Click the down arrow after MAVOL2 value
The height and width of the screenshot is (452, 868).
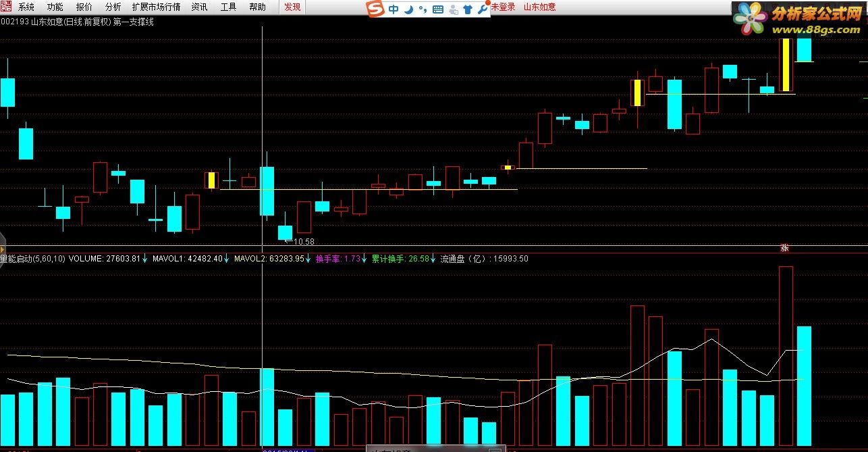pos(308,259)
